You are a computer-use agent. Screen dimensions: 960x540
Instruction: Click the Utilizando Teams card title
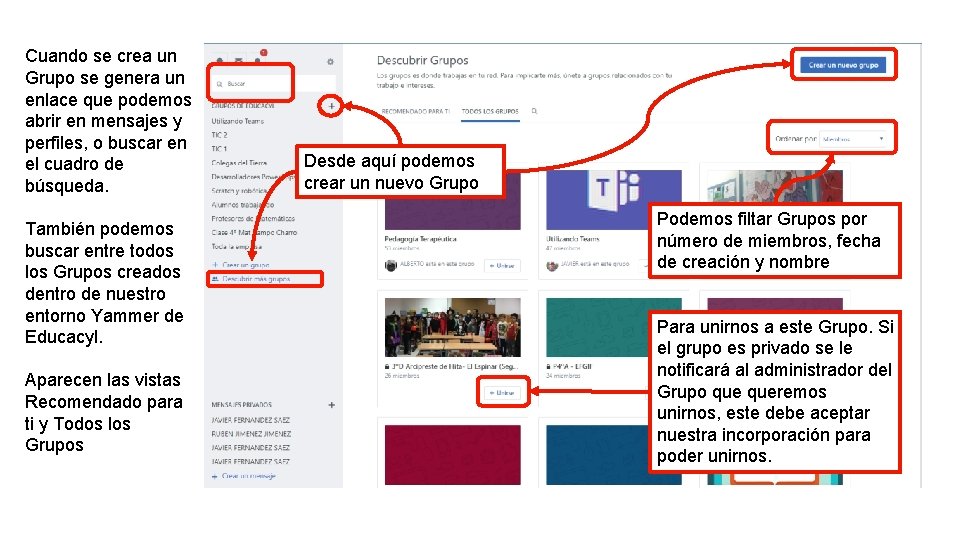click(x=572, y=239)
